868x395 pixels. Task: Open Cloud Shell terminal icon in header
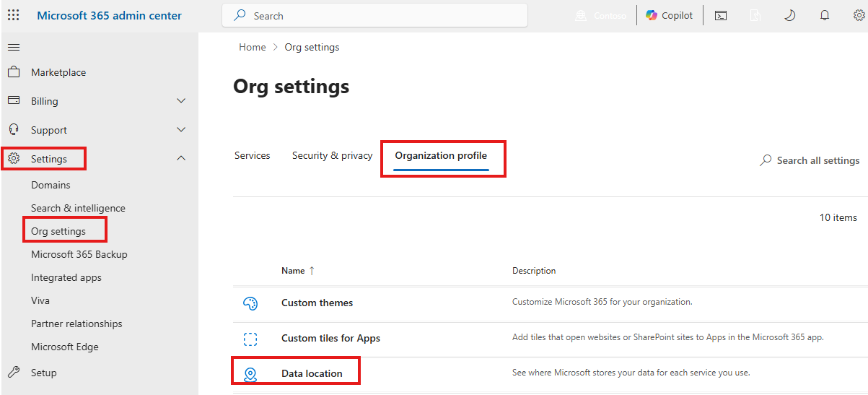pyautogui.click(x=720, y=16)
